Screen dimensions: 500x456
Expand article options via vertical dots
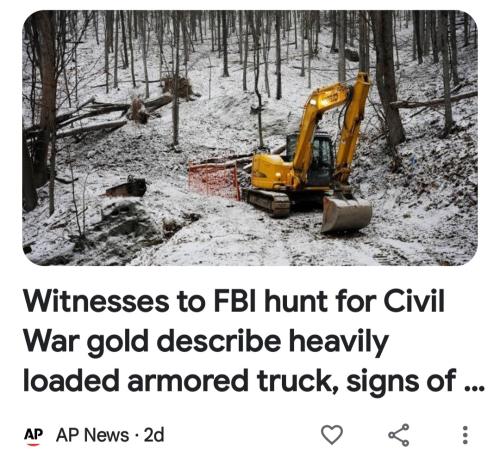pyautogui.click(x=466, y=435)
